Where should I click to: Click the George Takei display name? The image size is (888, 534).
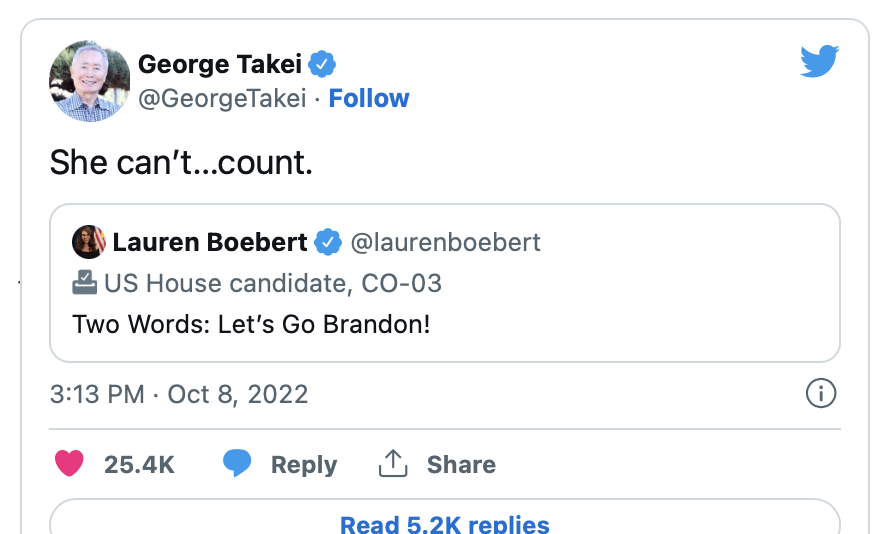point(220,65)
